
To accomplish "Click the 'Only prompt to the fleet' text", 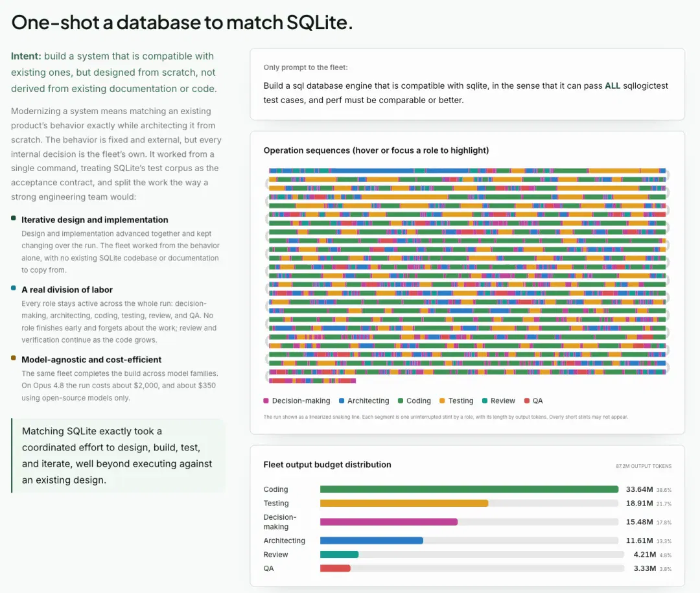I will (305, 67).
